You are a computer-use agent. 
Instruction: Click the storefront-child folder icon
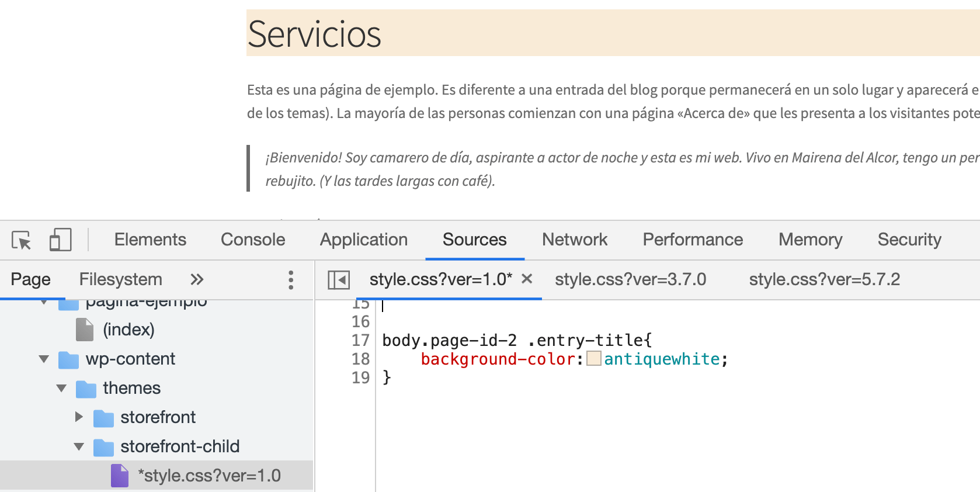pos(103,448)
